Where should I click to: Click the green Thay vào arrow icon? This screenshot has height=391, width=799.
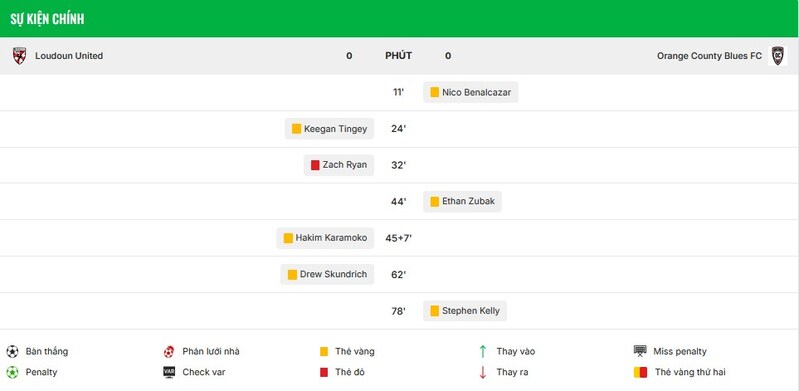click(483, 351)
